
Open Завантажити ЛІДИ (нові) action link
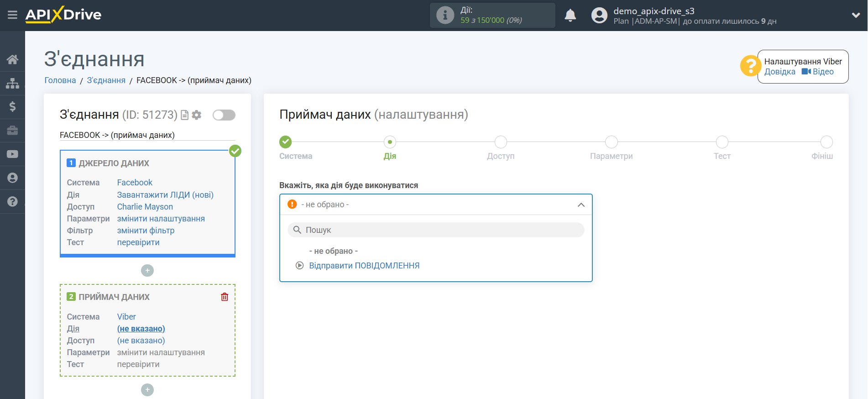tap(165, 195)
